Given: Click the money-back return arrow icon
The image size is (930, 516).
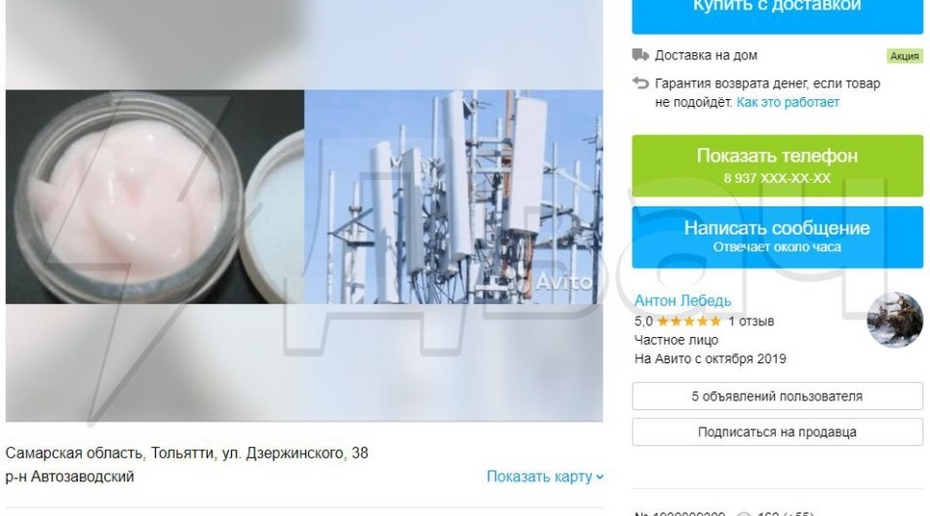Looking at the screenshot, I should [640, 83].
